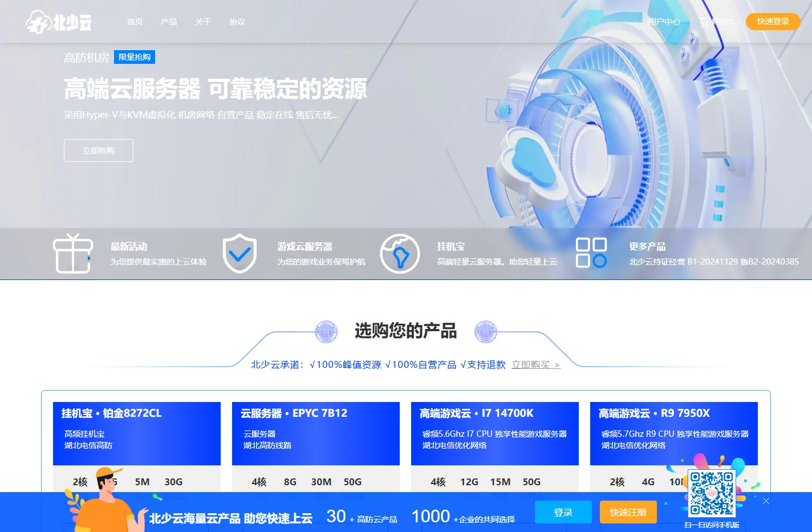Open the 挂机宝 title in feature strip
This screenshot has width=812, height=532.
coord(451,246)
